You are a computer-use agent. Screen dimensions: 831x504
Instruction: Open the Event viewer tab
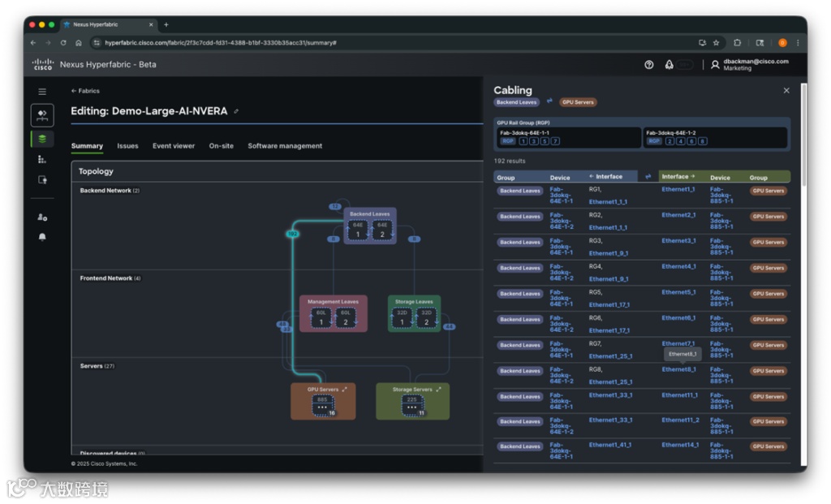pyautogui.click(x=174, y=146)
